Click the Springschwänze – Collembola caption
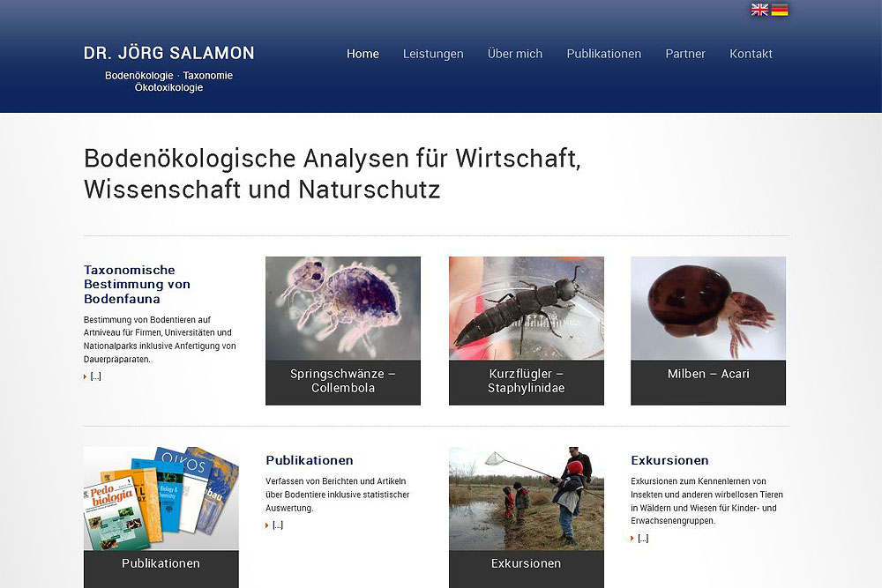The height and width of the screenshot is (588, 882). pyautogui.click(x=343, y=381)
